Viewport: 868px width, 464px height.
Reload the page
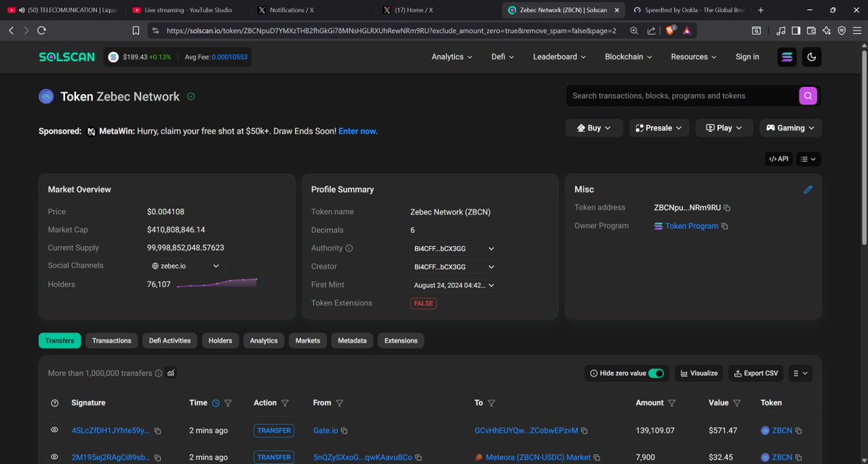pos(41,30)
